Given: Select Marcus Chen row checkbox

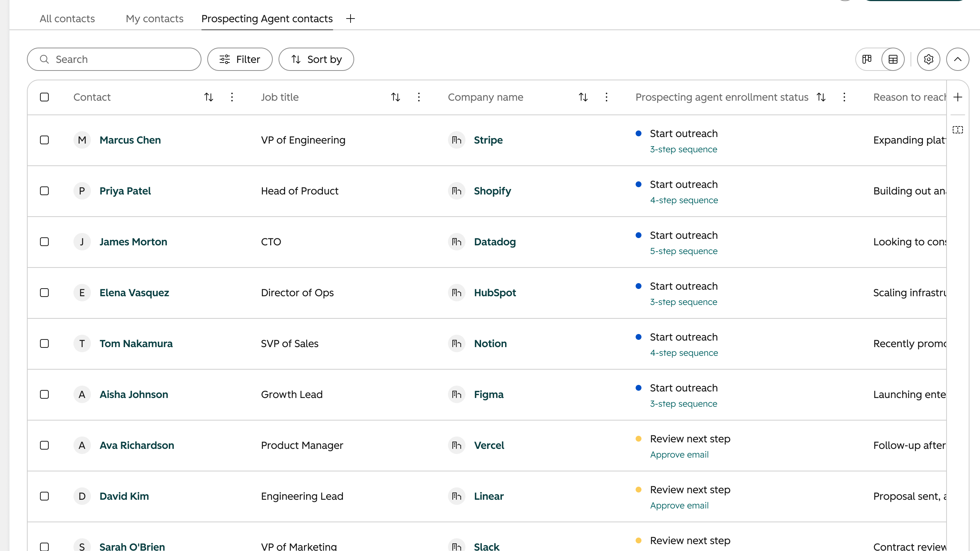Looking at the screenshot, I should [x=44, y=140].
